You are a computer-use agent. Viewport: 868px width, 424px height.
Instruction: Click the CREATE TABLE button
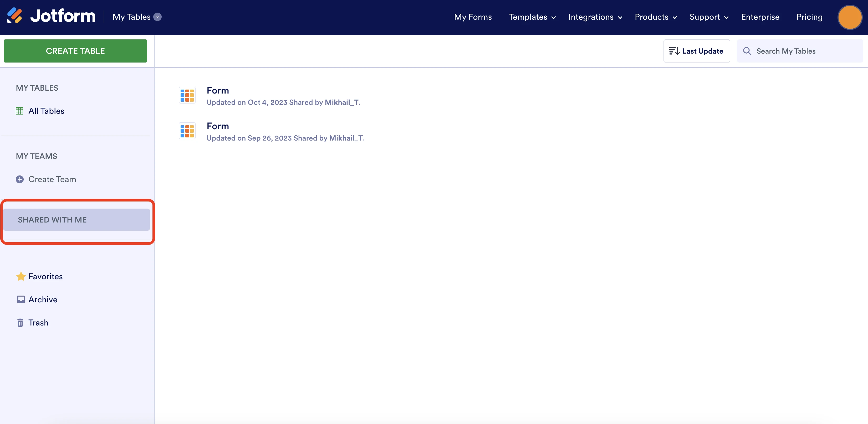[75, 51]
